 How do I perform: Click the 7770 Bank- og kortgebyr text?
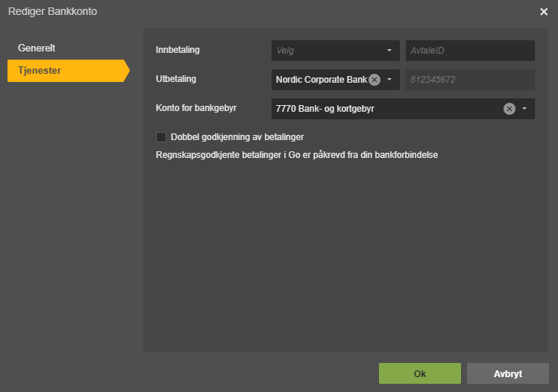[x=325, y=109]
